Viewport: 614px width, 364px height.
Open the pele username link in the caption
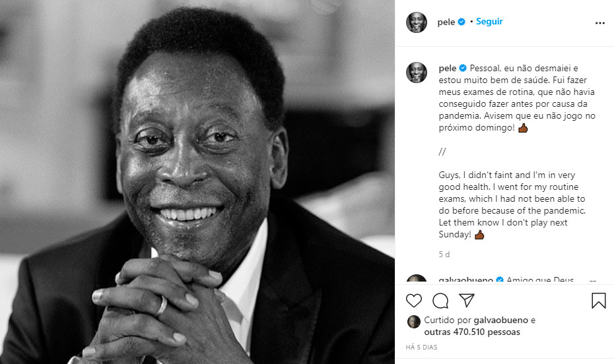pyautogui.click(x=448, y=68)
